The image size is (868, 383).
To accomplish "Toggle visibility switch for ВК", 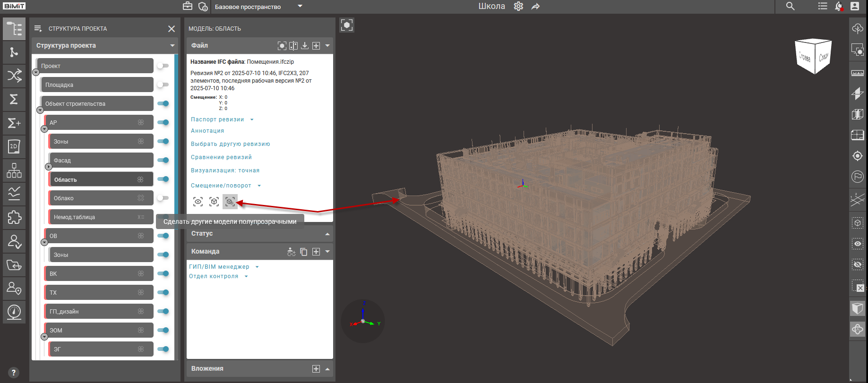I will pos(163,273).
